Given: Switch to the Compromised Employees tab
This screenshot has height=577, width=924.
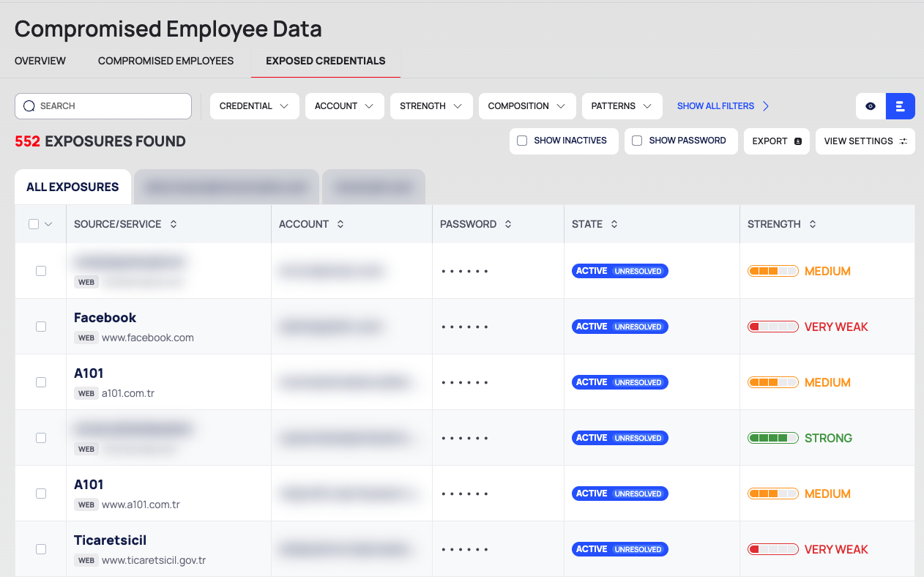Looking at the screenshot, I should 166,61.
